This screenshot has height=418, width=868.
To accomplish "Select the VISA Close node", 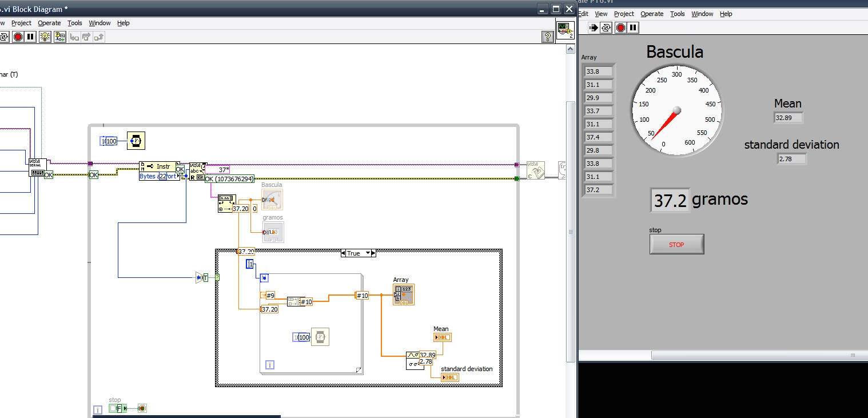I will [x=536, y=170].
